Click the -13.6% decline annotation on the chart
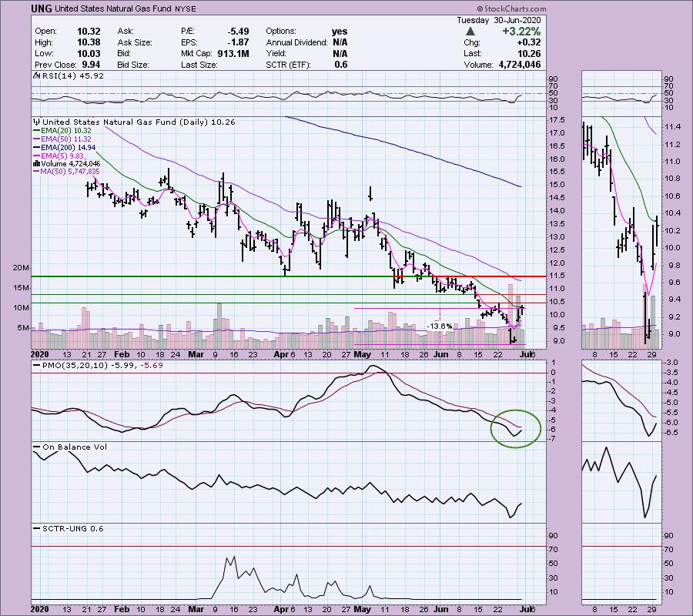The image size is (693, 616). (x=440, y=326)
